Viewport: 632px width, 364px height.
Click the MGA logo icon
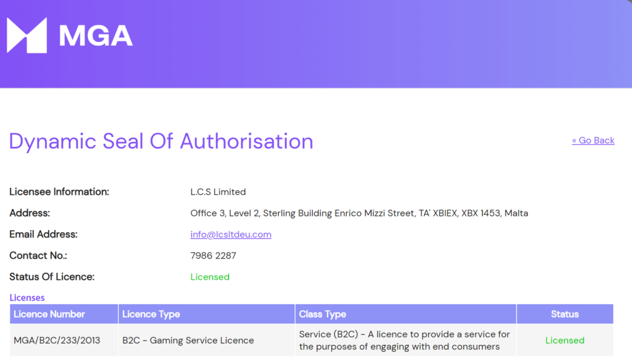coord(27,35)
